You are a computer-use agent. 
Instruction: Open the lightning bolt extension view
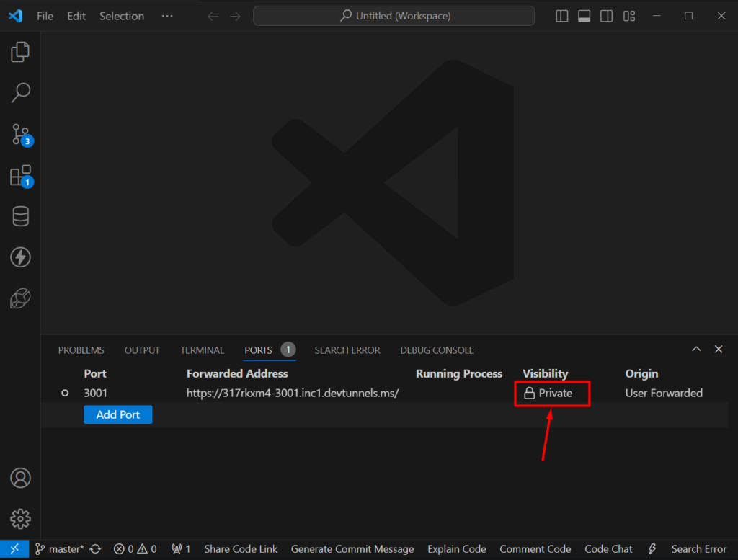(x=20, y=257)
